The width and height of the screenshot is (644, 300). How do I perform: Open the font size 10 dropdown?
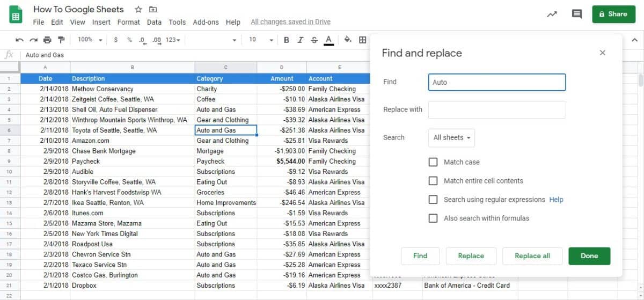pyautogui.click(x=261, y=40)
